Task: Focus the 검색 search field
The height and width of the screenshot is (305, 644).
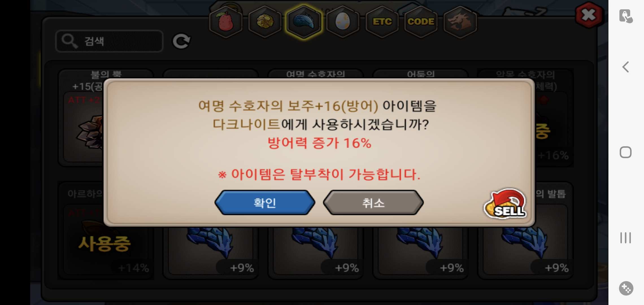Action: (x=109, y=41)
